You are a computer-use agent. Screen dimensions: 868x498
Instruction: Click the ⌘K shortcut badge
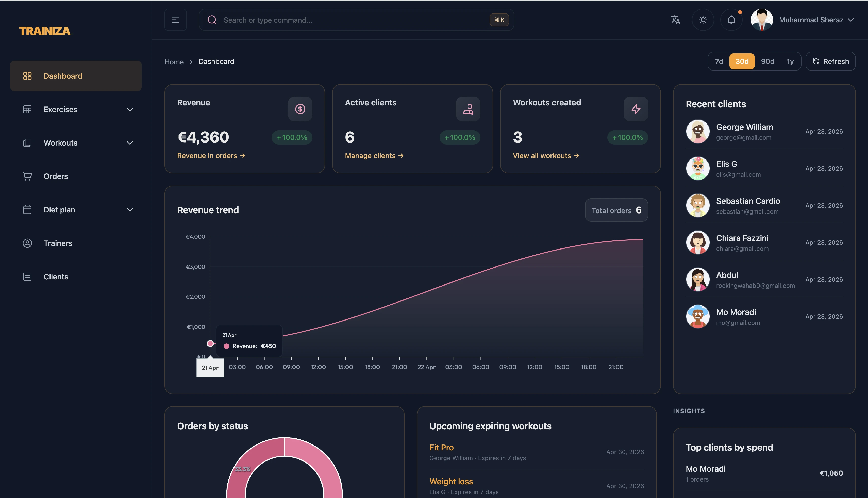(499, 20)
